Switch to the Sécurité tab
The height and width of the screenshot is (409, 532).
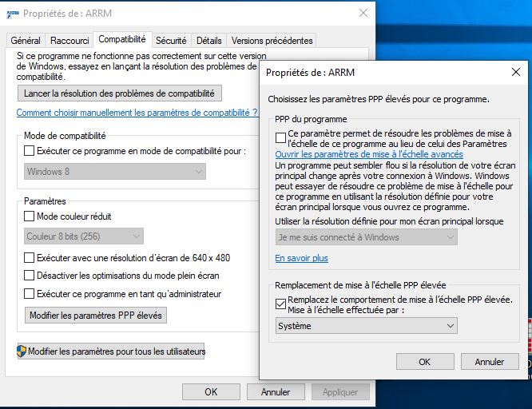coord(171,40)
